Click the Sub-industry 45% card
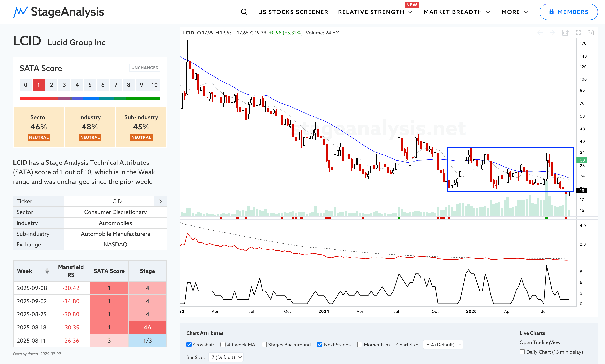605x364 pixels. click(x=141, y=127)
